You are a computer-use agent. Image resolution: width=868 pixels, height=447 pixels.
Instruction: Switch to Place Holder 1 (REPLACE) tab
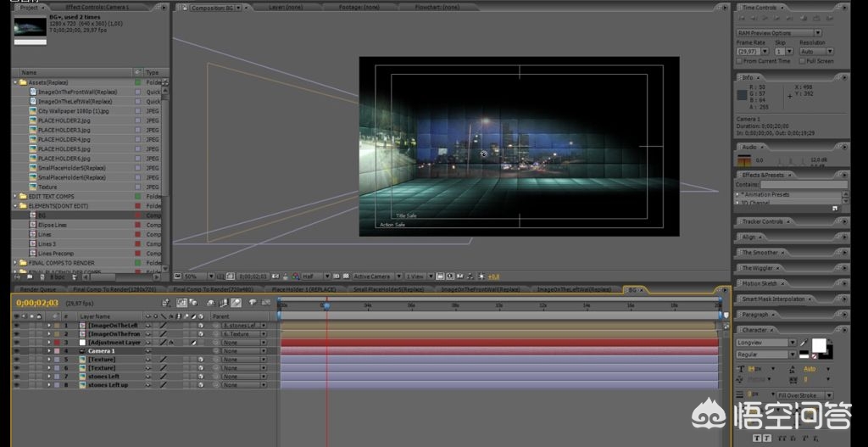click(303, 289)
